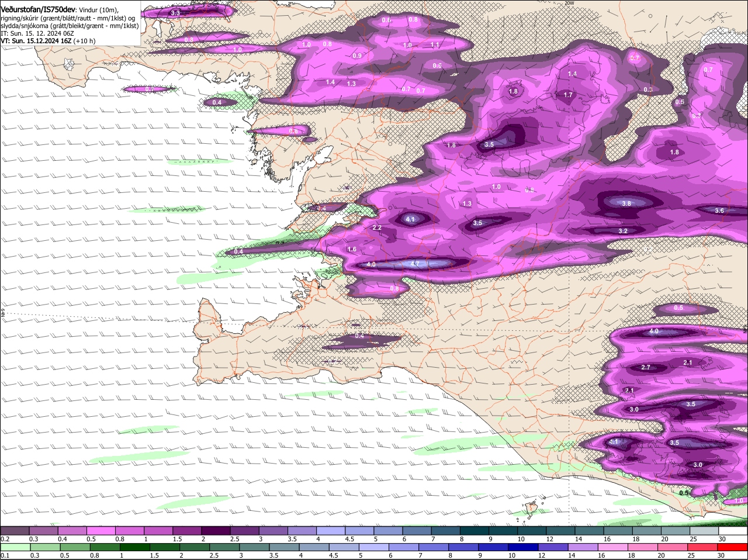The height and width of the screenshot is (560, 748).
Task: Click the '3.5' label under the lower scale
Action: point(273,556)
